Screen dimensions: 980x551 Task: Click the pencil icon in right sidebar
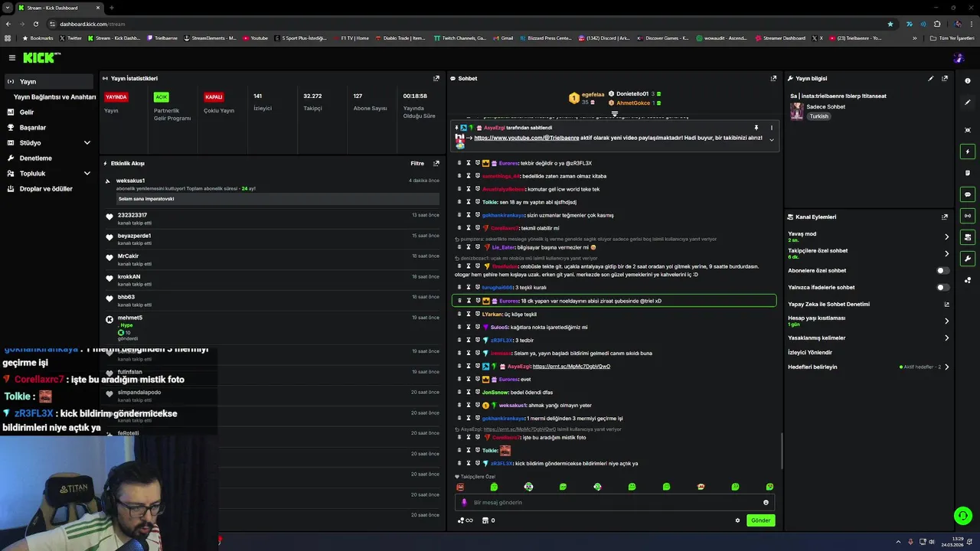[968, 103]
